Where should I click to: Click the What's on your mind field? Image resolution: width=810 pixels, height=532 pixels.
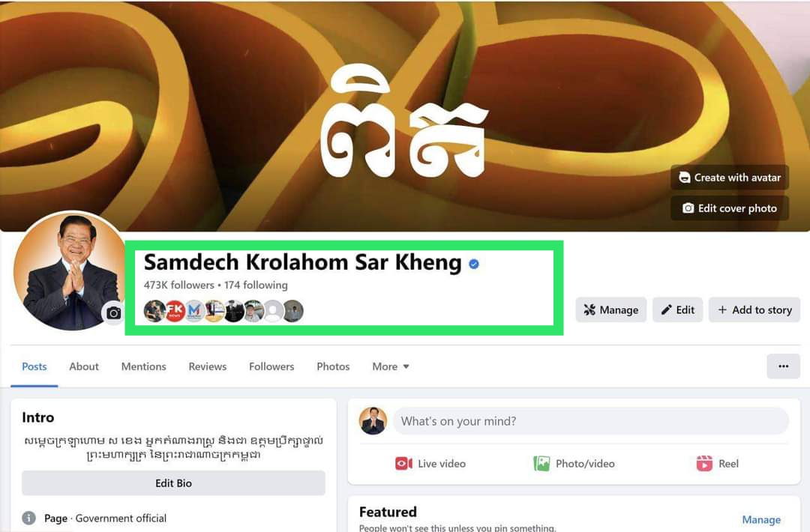[x=591, y=421]
